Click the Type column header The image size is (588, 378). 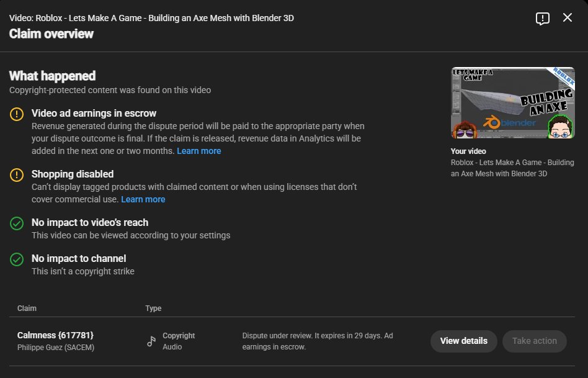click(153, 308)
